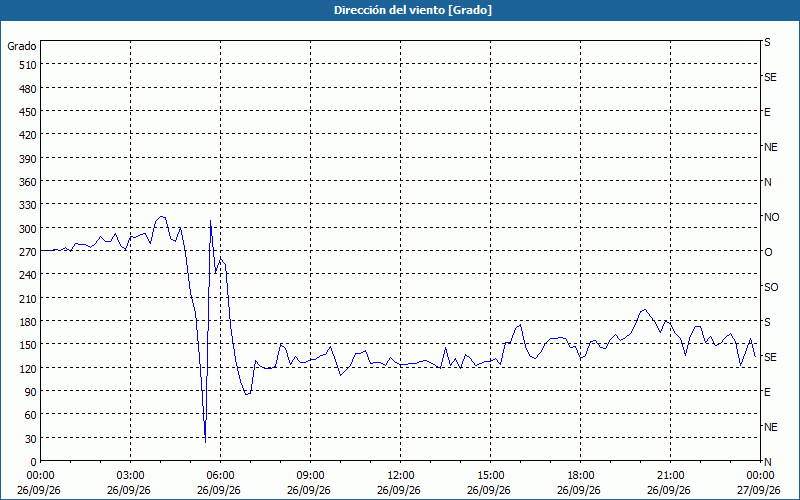Pick the 360 tick label on left axis

click(x=28, y=182)
